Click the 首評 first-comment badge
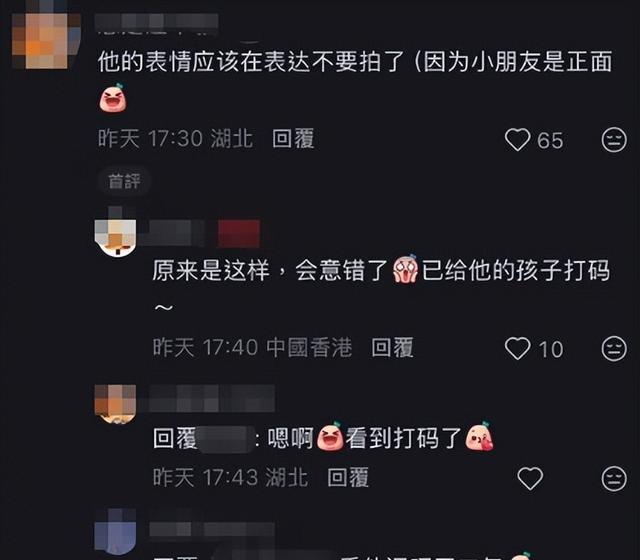Image resolution: width=640 pixels, height=560 pixels. [124, 181]
